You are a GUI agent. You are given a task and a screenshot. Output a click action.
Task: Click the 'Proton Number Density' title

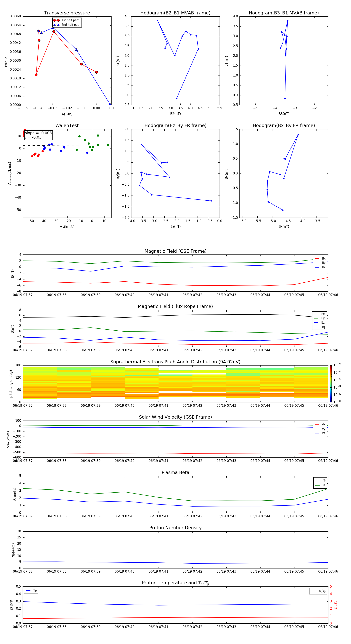175,528
